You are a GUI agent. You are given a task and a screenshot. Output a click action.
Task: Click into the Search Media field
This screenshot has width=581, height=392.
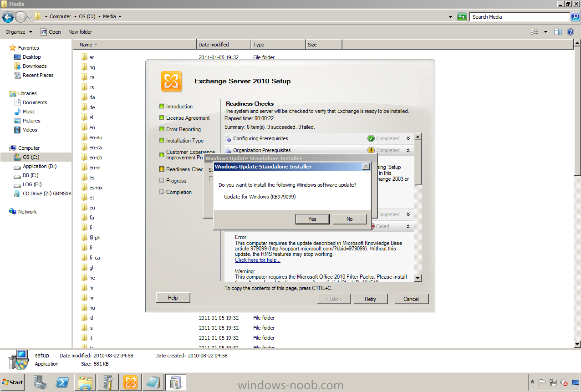click(520, 17)
